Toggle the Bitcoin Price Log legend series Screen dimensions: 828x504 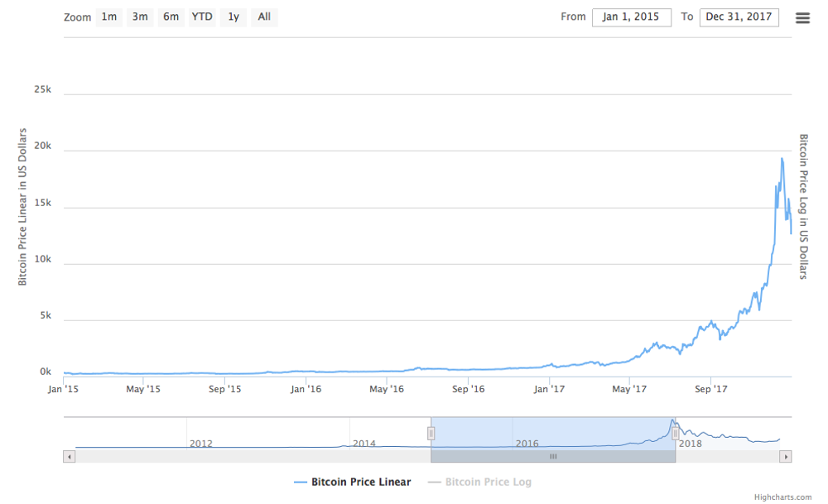(x=479, y=482)
